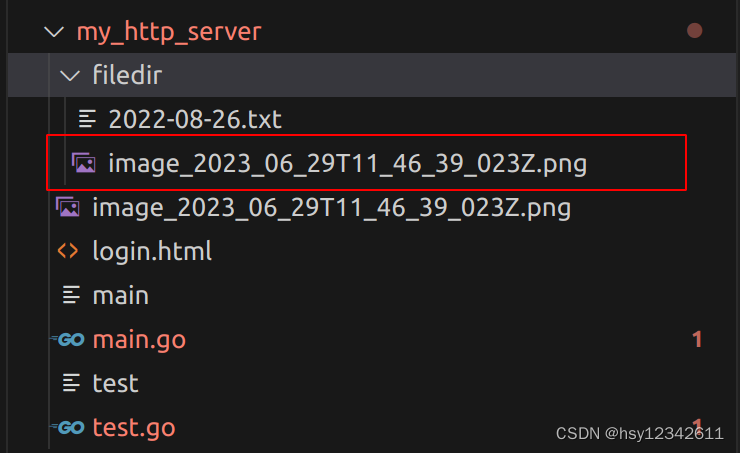740x453 pixels.
Task: Collapse the filedir folder chevron
Action: 69,76
